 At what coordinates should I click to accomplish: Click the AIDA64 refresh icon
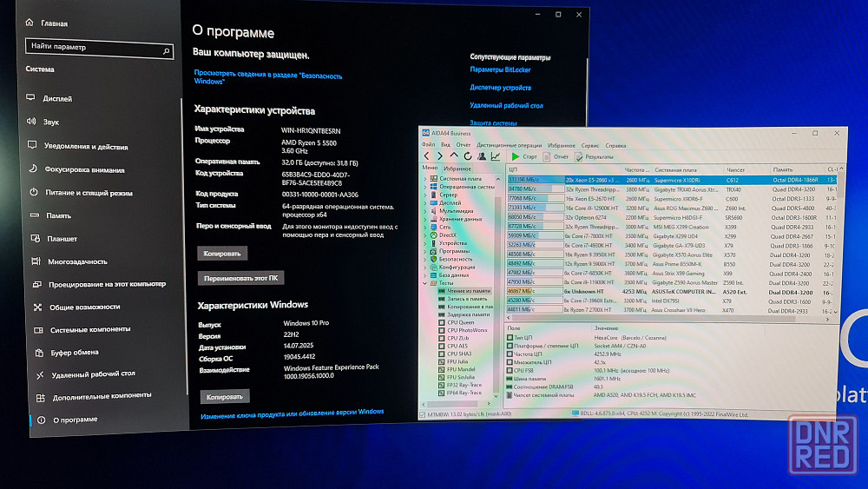[x=468, y=156]
